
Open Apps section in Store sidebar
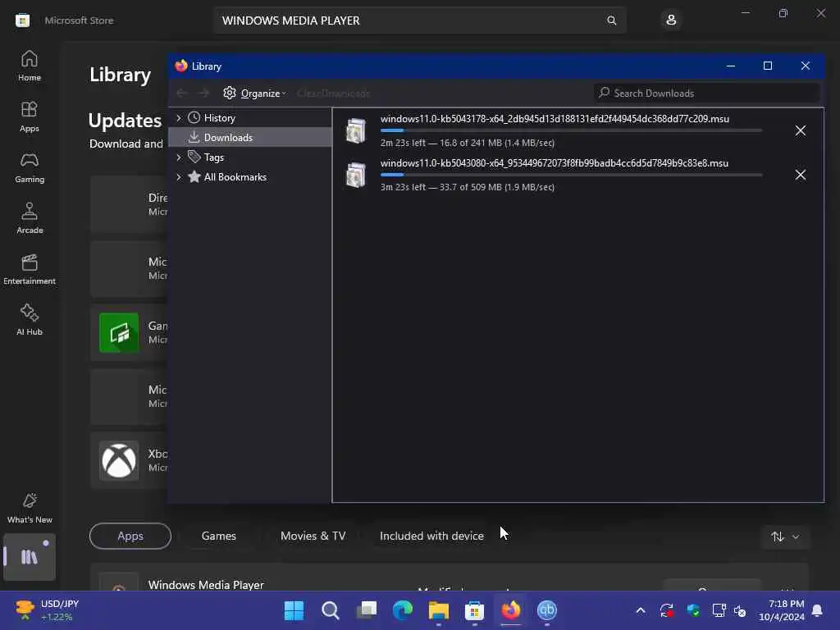click(30, 116)
